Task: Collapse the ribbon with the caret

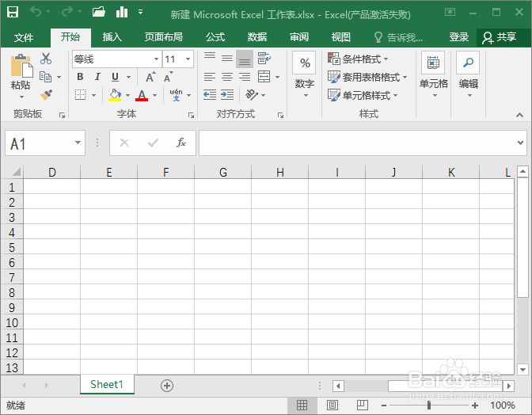Action: coord(519,116)
